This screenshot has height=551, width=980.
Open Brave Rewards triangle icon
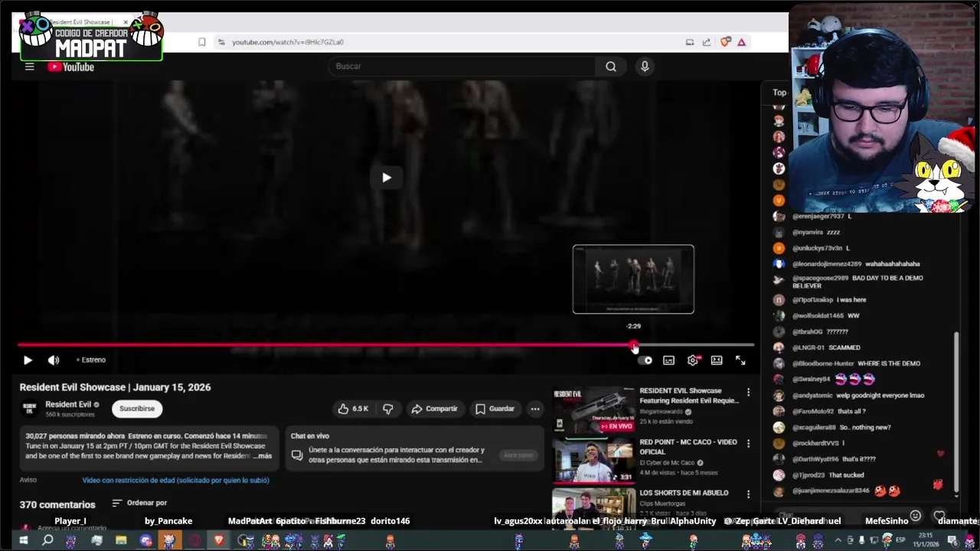(741, 42)
